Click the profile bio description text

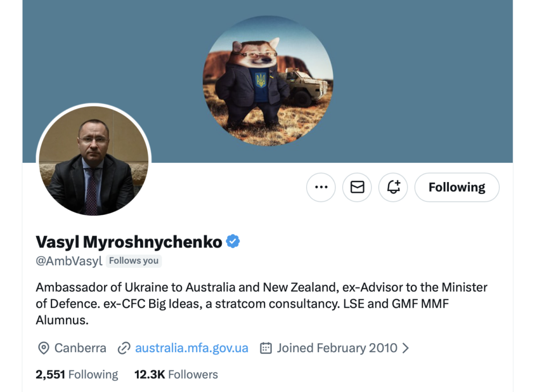click(262, 303)
